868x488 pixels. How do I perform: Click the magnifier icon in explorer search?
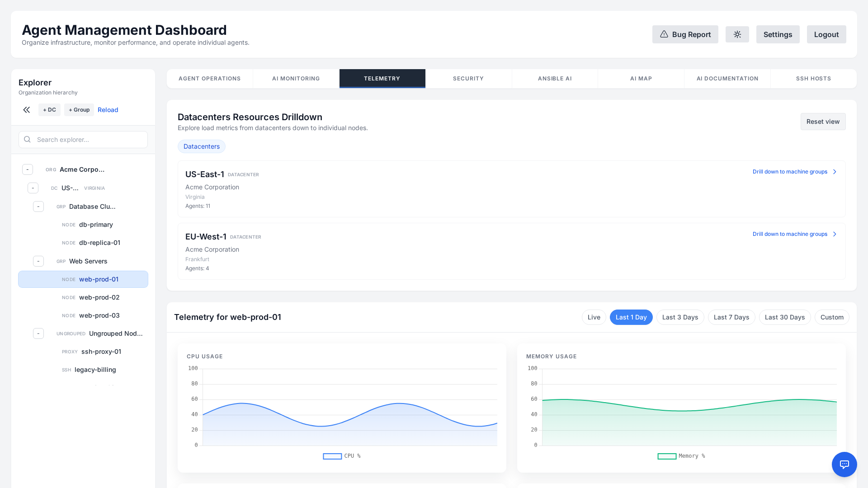pos(27,140)
